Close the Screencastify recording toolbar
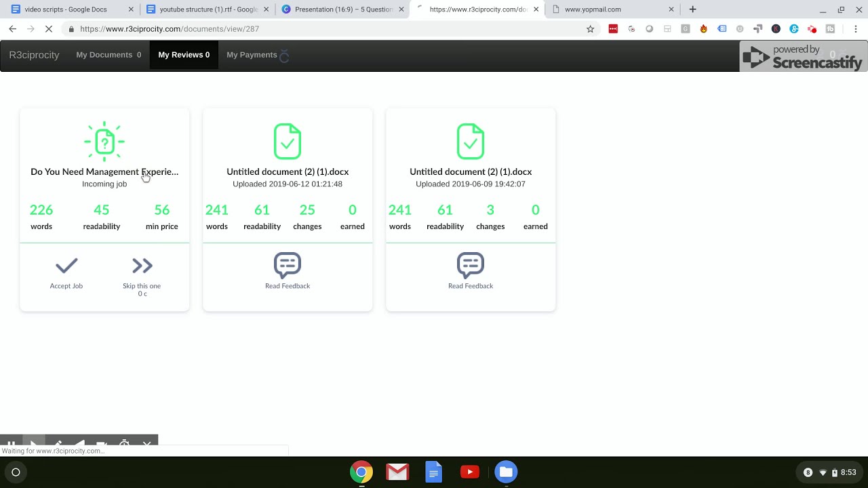 tap(146, 443)
